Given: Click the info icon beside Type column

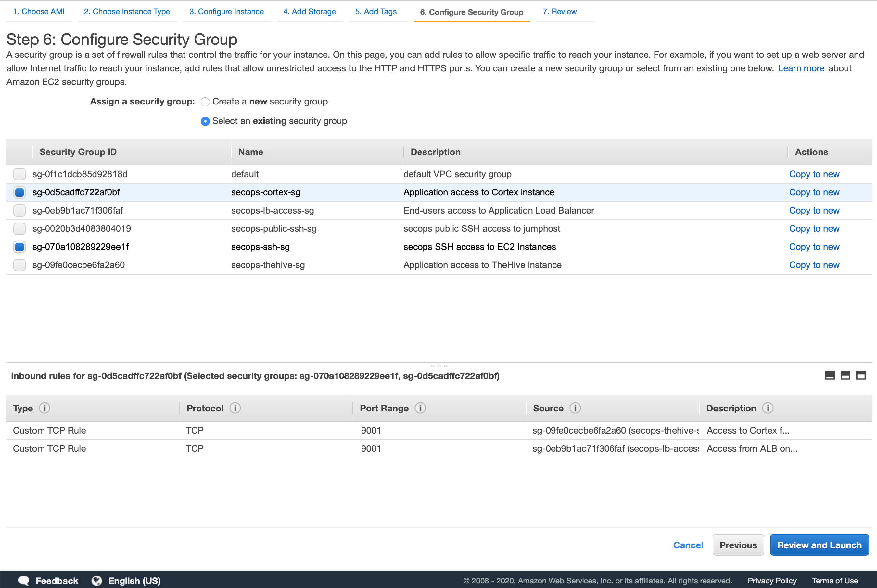Looking at the screenshot, I should tap(44, 408).
